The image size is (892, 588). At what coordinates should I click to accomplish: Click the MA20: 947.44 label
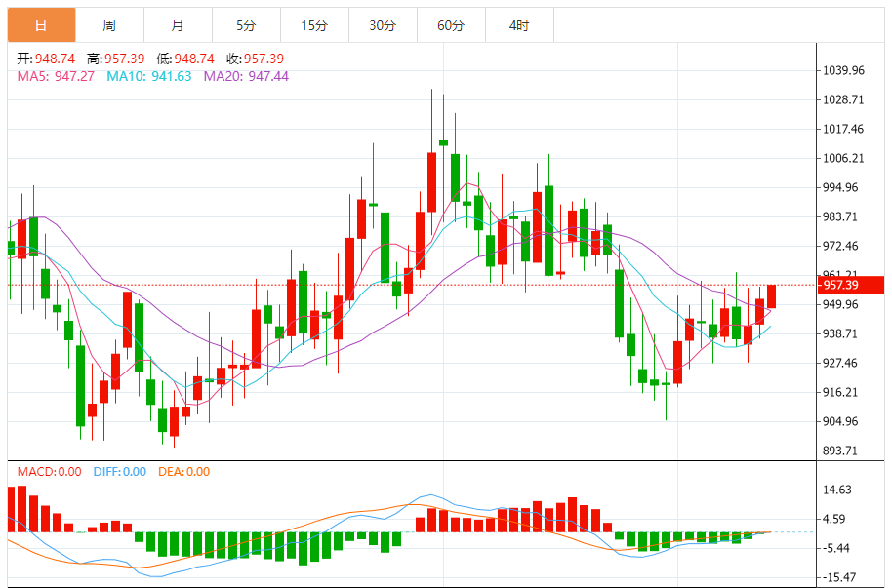tap(246, 76)
